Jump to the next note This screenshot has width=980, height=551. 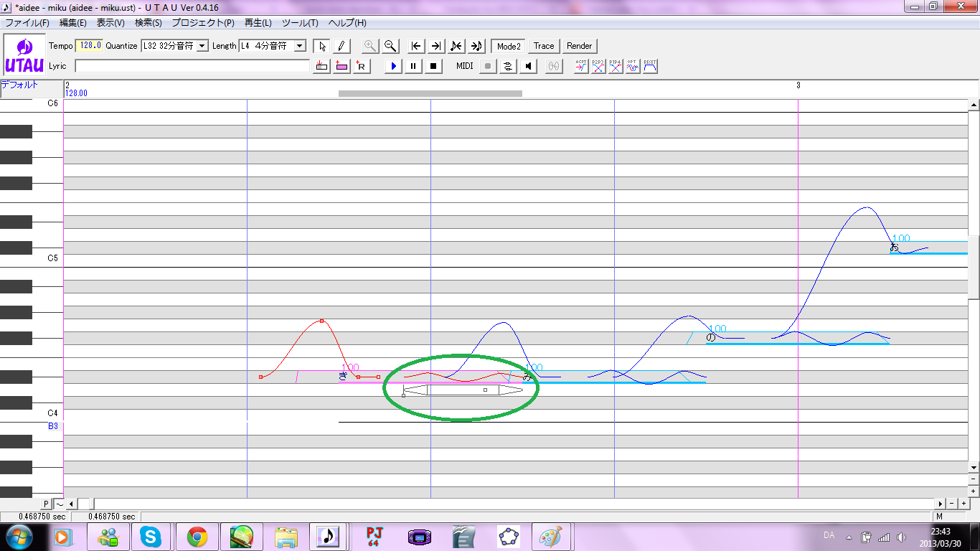click(x=476, y=46)
